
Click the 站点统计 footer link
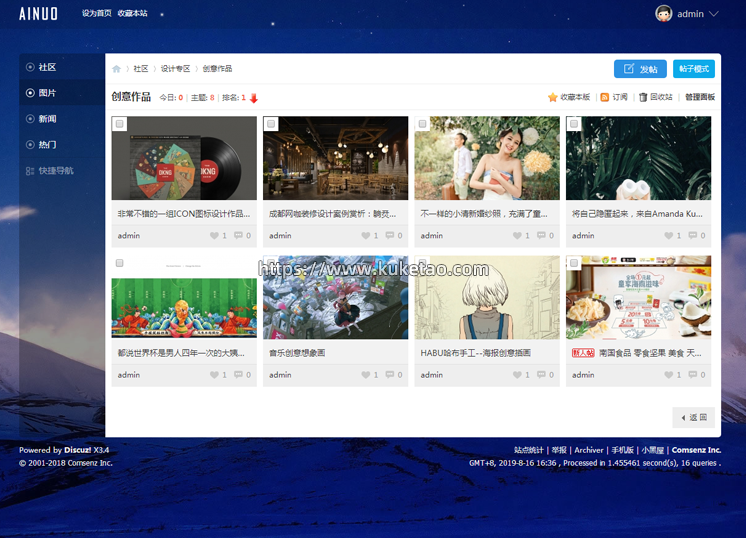pos(529,450)
